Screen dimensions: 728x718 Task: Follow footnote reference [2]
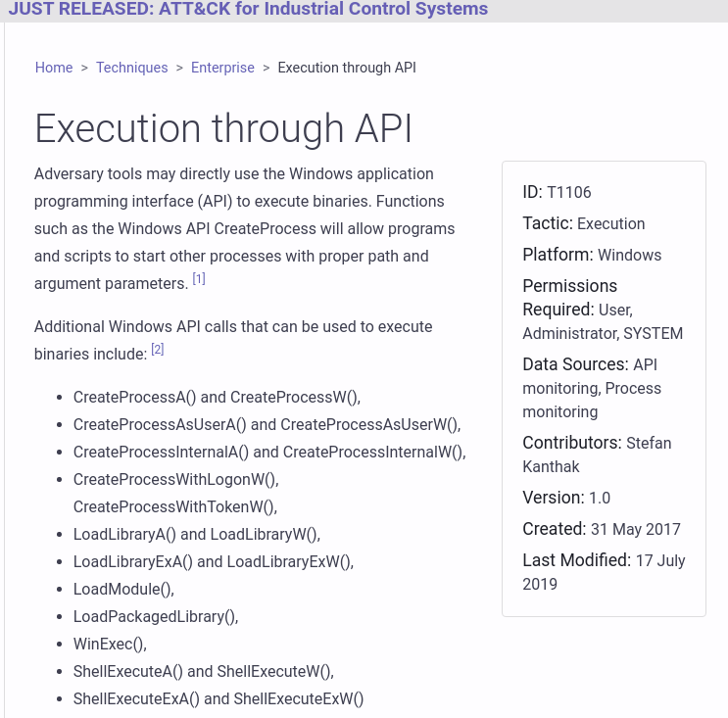click(x=158, y=350)
